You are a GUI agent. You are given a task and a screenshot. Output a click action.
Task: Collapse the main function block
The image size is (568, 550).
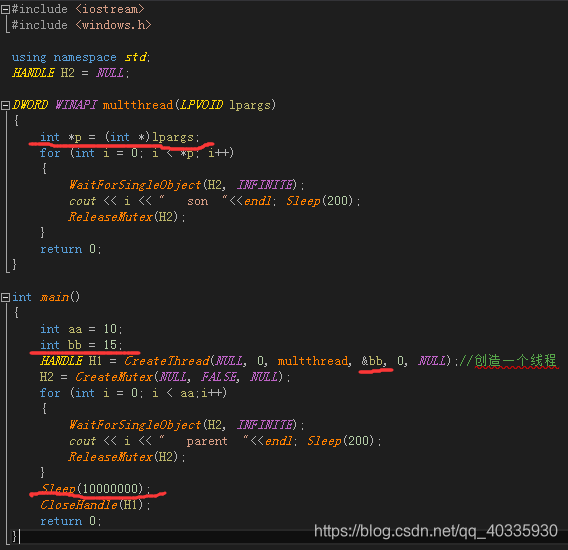[x=5, y=297]
